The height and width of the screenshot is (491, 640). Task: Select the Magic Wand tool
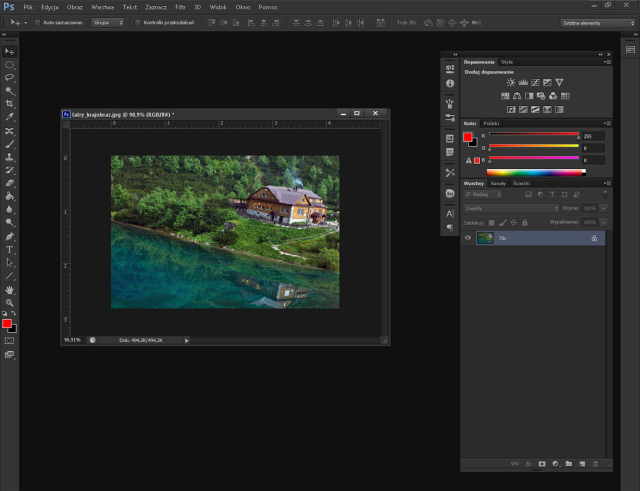[9, 91]
